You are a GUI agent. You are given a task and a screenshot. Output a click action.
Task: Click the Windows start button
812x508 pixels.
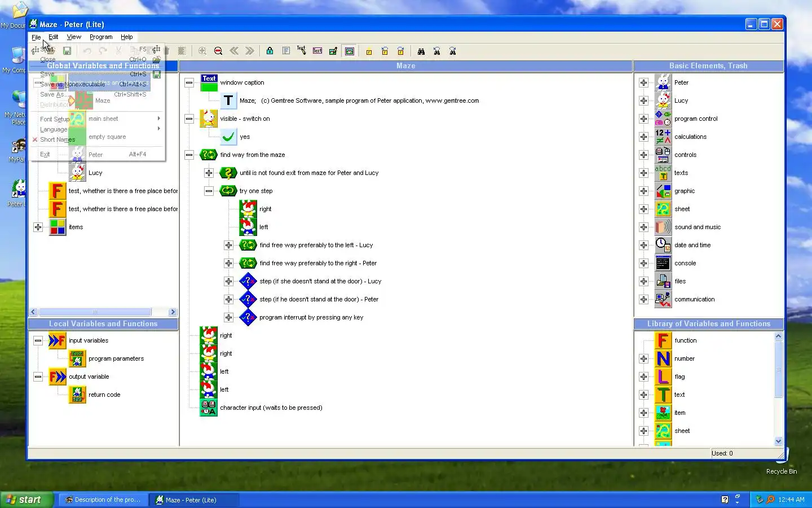(27, 500)
